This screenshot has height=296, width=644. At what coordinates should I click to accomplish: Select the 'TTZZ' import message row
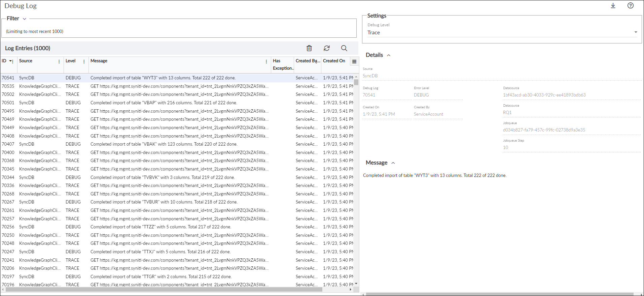[177, 227]
